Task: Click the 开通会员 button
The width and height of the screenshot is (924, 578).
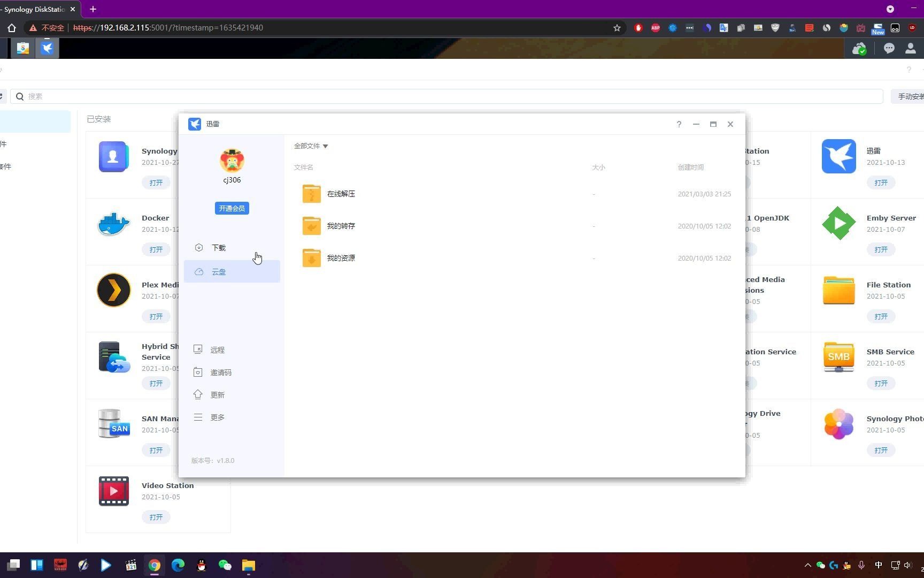Action: click(232, 208)
